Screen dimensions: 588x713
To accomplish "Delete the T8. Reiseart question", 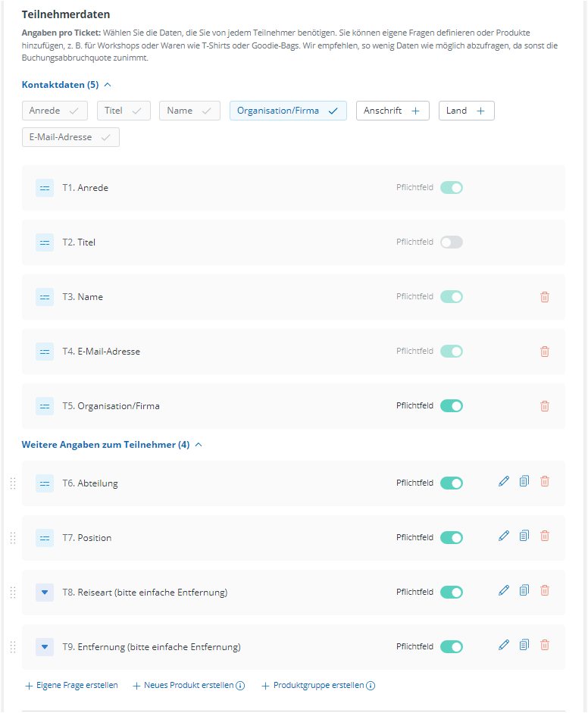I will (544, 590).
